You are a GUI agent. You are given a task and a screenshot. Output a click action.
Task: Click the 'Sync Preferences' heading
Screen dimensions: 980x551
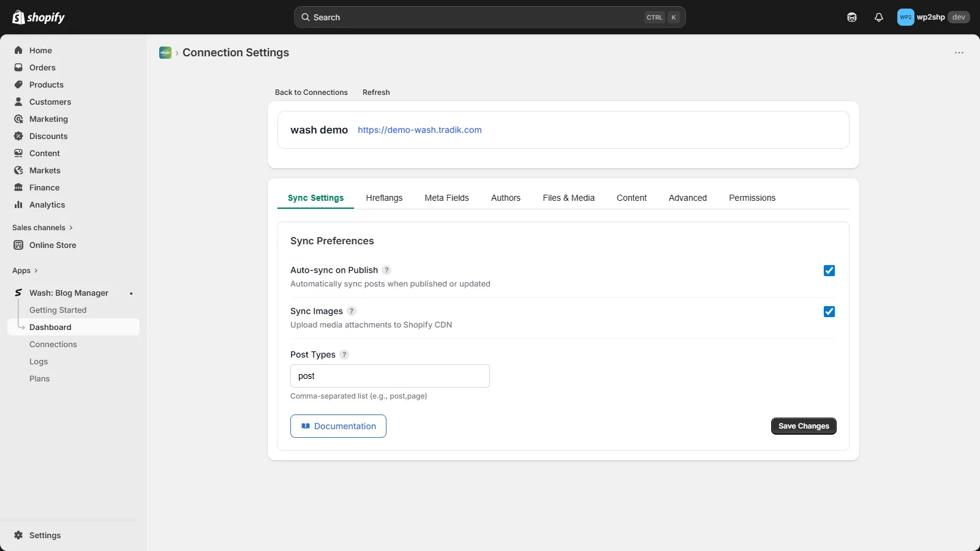click(332, 241)
